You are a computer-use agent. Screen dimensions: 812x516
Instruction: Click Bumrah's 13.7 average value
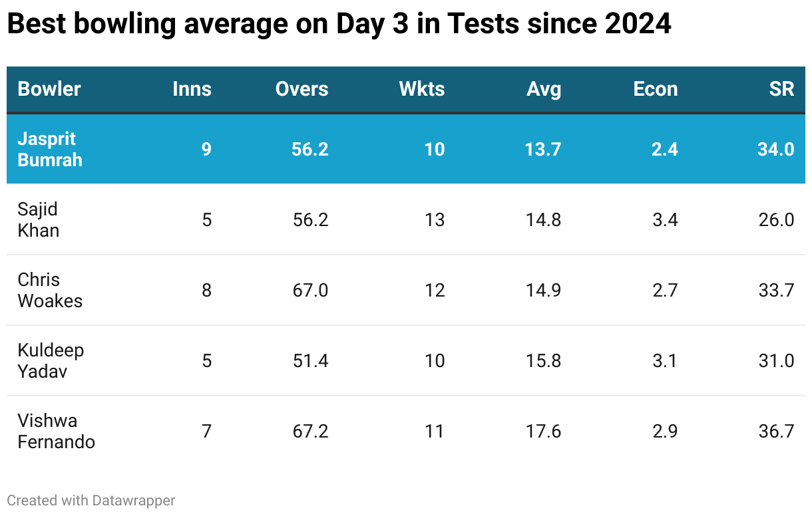pyautogui.click(x=542, y=149)
